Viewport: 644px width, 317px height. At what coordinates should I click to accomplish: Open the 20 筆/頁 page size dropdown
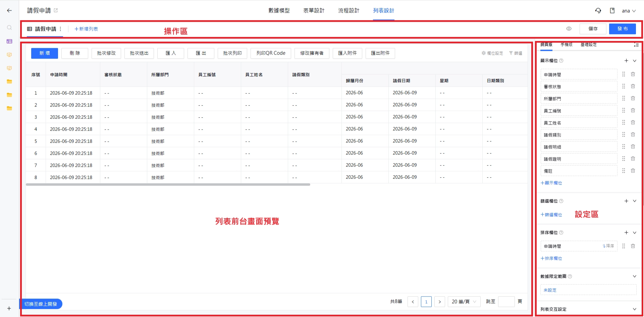point(464,302)
